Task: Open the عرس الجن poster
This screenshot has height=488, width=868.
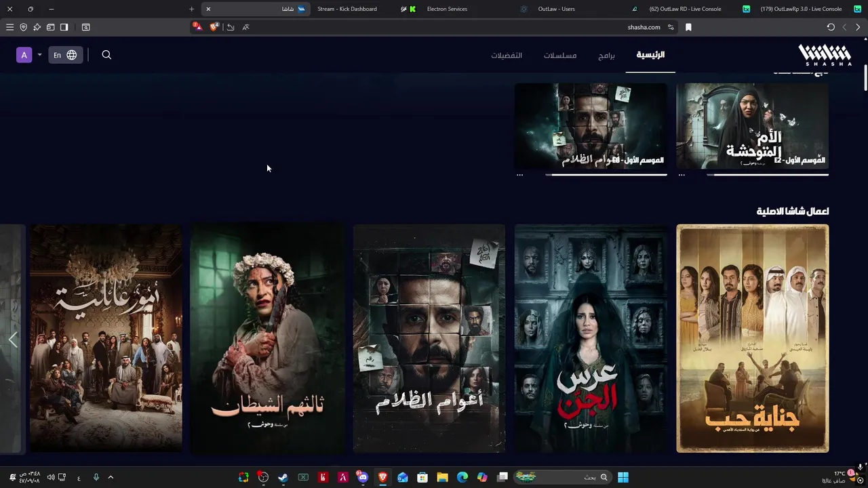Action: click(x=591, y=338)
